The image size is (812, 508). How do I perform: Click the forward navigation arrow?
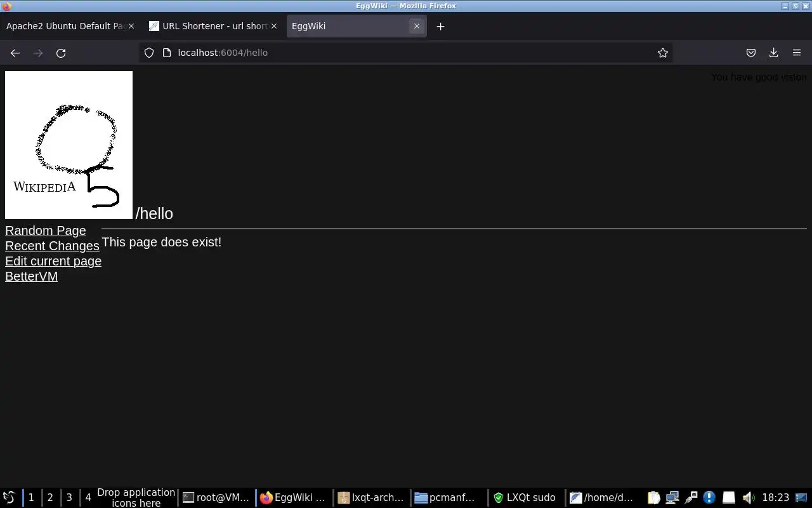point(38,53)
